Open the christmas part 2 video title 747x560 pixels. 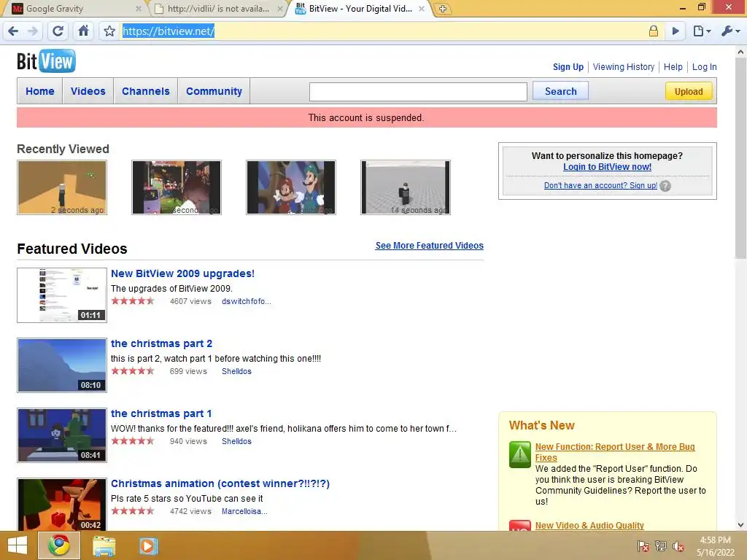161,343
